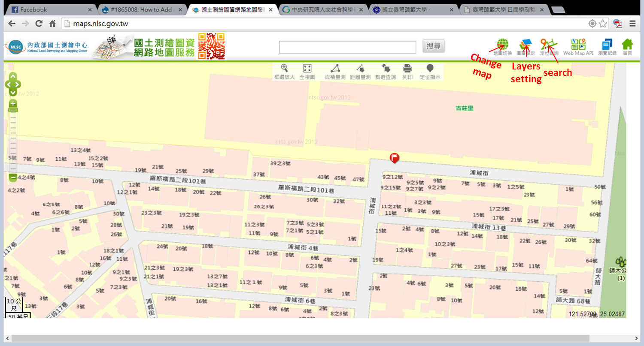
Task: Click the red flag map marker
Action: [x=394, y=158]
